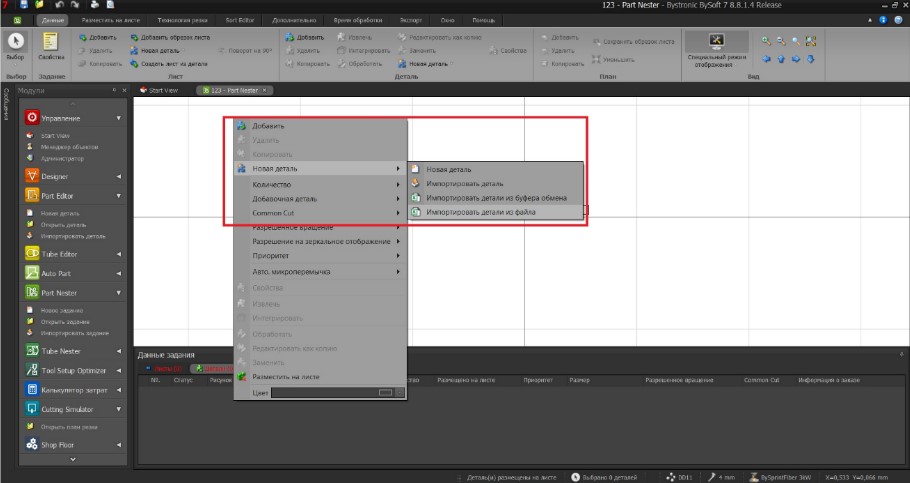Click the Cutting Simulator module icon

pos(32,409)
